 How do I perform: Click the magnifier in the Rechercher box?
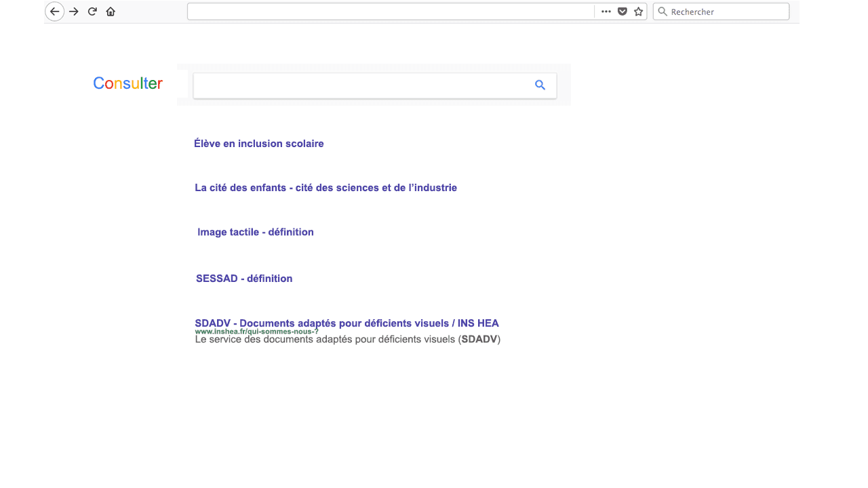[662, 11]
